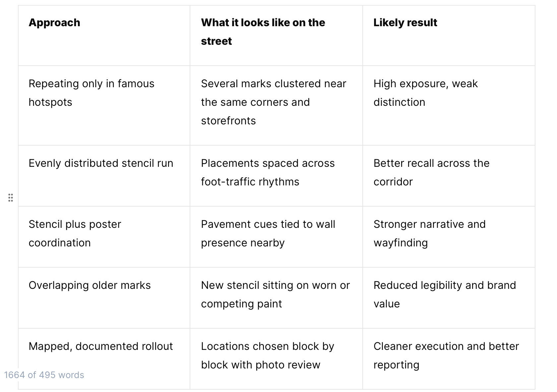
Task: Select the 'Approach' header cell
Action: [x=104, y=35]
